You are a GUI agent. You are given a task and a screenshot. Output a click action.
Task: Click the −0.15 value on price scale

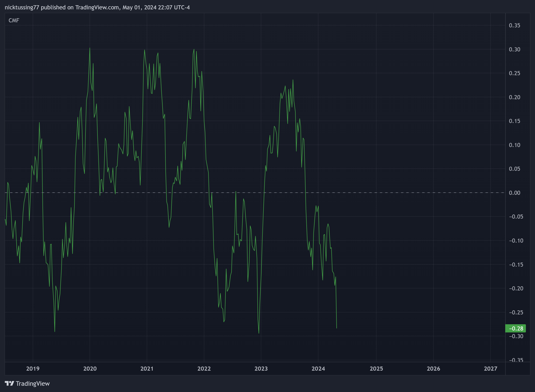(516, 265)
